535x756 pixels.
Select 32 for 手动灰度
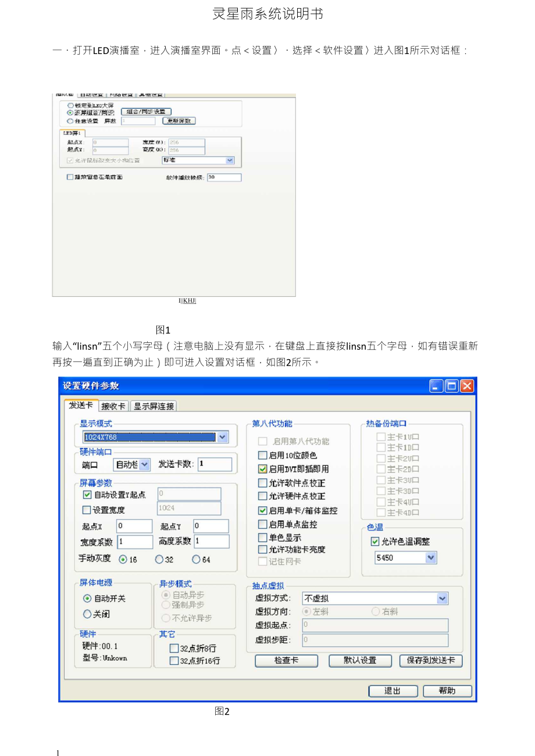(159, 560)
